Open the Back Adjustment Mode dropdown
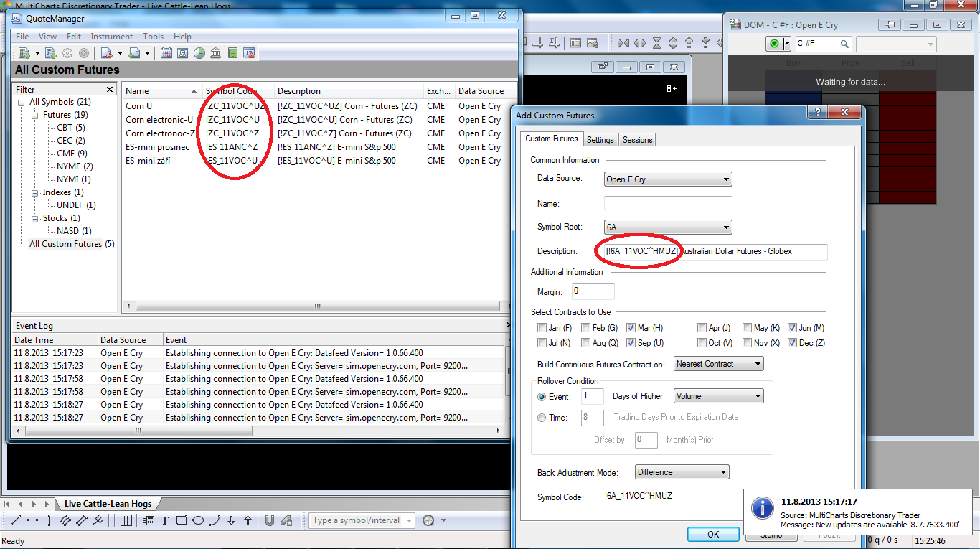Screen dimensions: 980x549 [x=682, y=472]
